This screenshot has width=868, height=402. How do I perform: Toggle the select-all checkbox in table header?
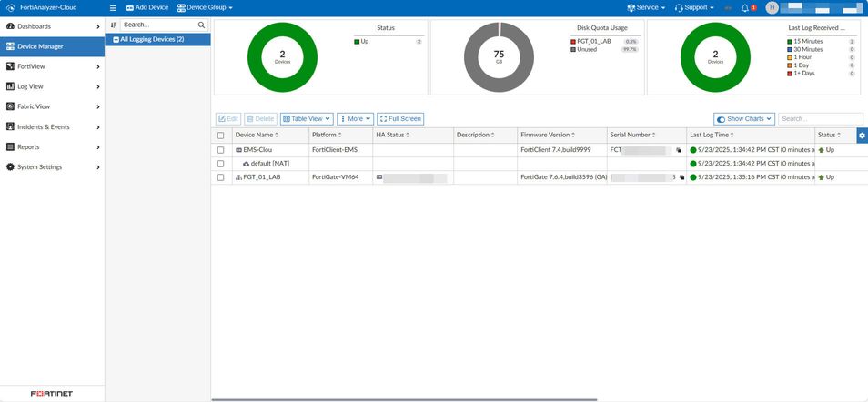[220, 136]
